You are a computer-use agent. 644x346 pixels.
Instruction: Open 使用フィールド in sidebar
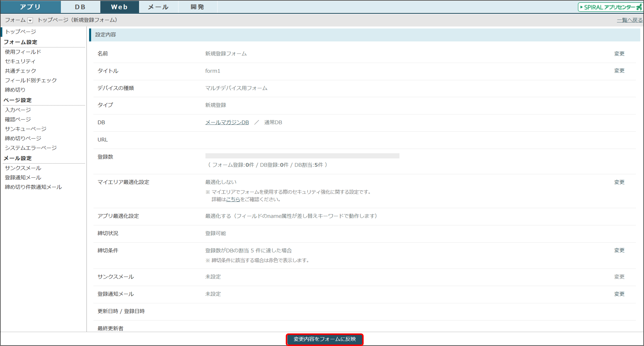(23, 52)
